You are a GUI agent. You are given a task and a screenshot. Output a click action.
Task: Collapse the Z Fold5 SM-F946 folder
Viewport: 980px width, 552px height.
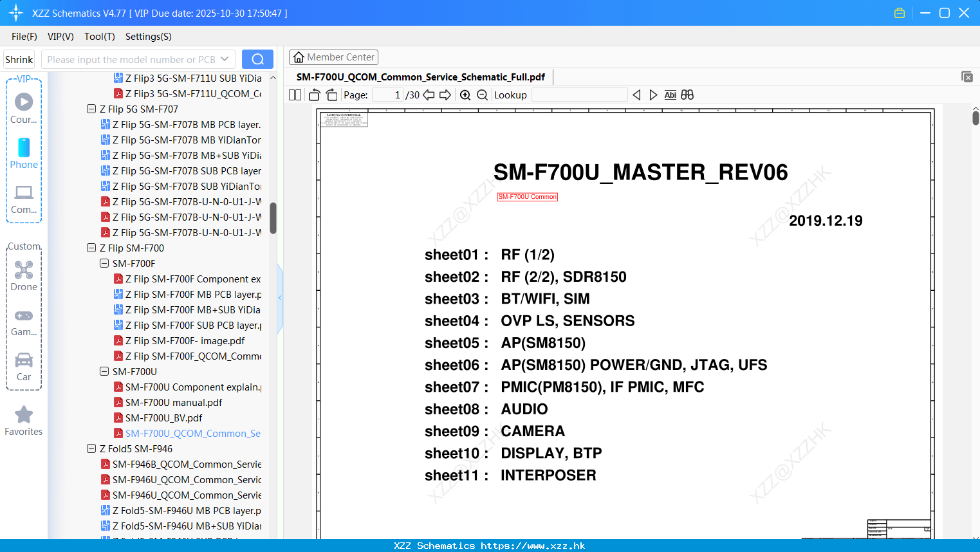click(x=91, y=448)
